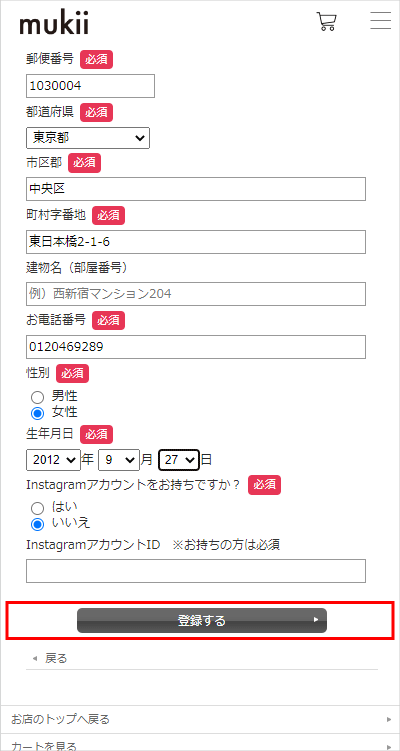Open the hamburger menu icon
Viewport: 400px width, 751px height.
pos(381,21)
